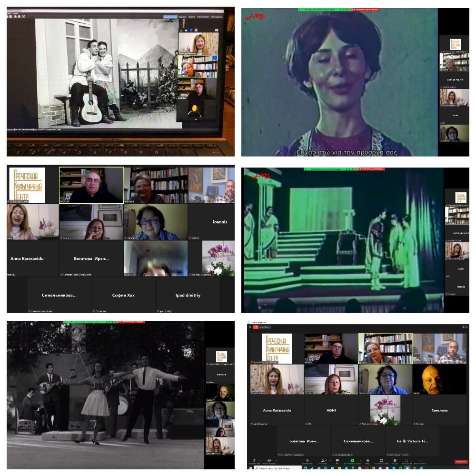Select София Ххх tile in middle-left gallery

[124, 295]
